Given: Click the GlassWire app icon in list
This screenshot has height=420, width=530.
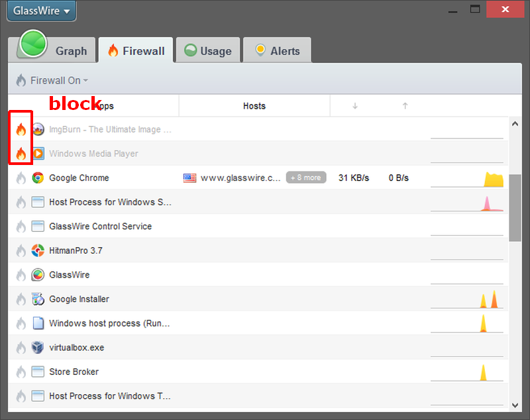Looking at the screenshot, I should [38, 275].
